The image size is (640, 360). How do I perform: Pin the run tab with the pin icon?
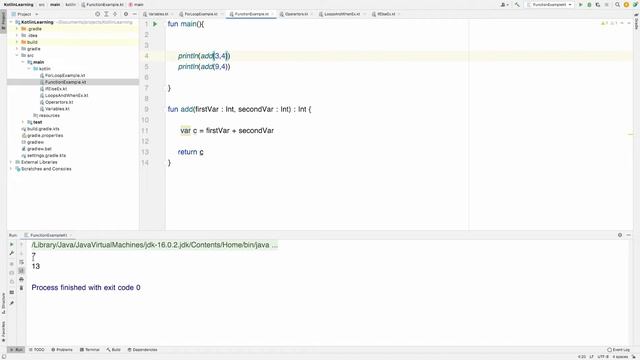[11, 303]
